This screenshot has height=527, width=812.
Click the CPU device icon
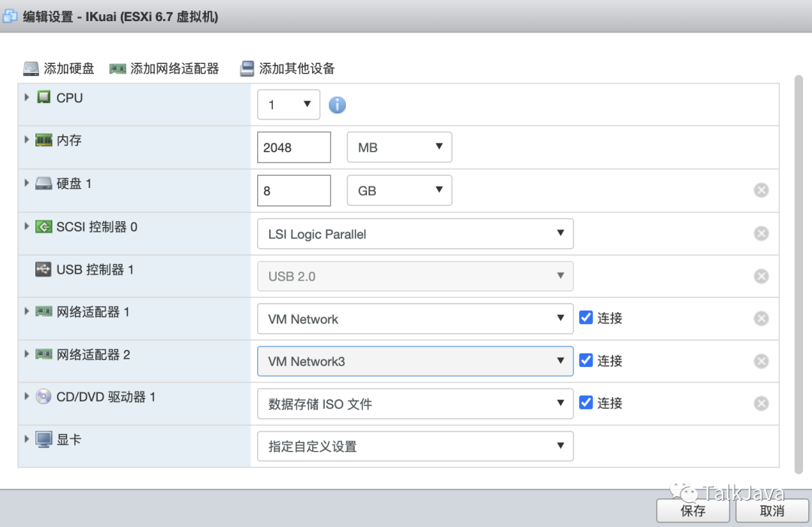click(x=44, y=97)
